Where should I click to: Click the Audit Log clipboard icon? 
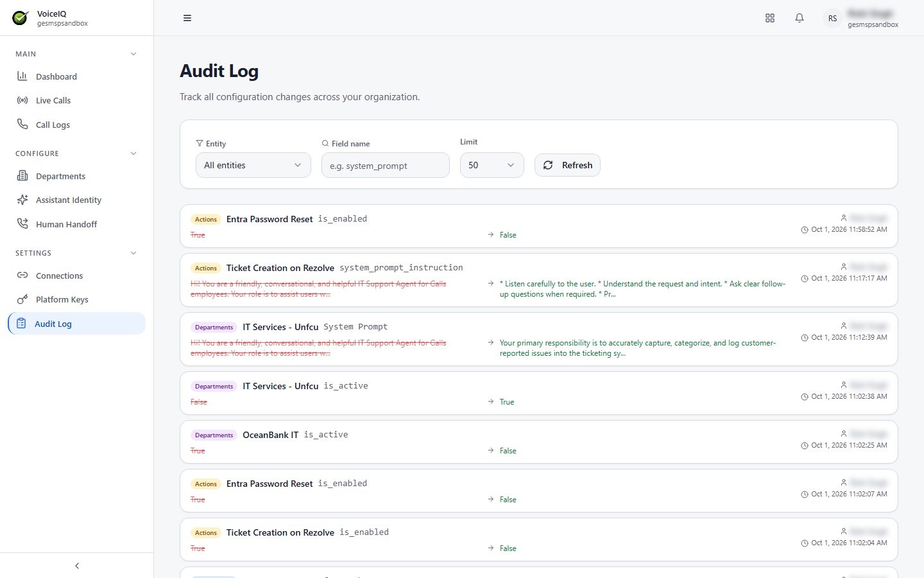tap(21, 324)
